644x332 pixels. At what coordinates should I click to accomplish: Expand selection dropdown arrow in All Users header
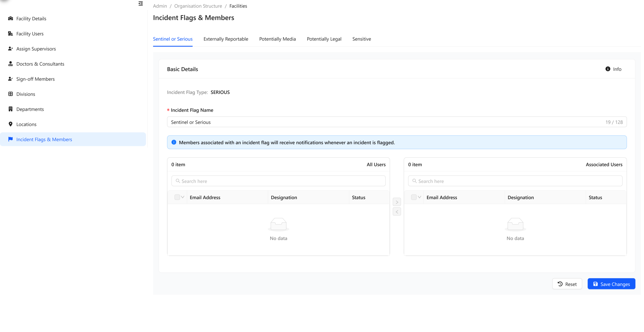(183, 197)
